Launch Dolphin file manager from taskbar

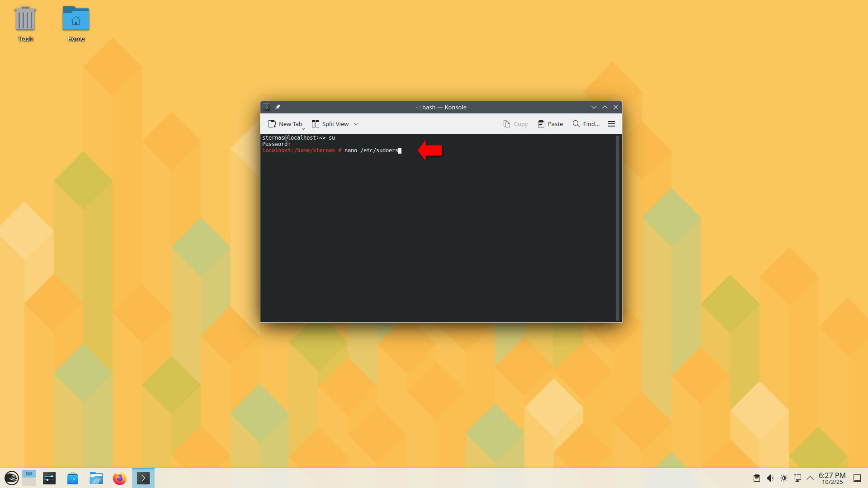tap(96, 478)
